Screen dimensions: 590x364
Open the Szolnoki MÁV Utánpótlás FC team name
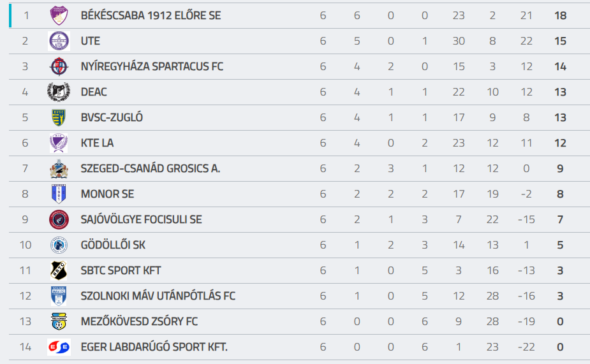[158, 296]
